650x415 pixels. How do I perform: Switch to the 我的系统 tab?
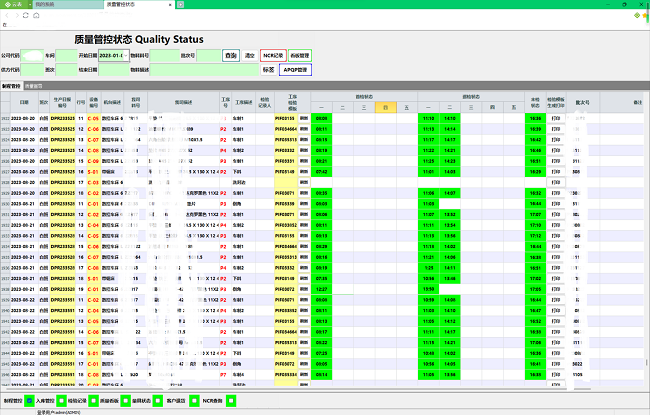coord(68,5)
